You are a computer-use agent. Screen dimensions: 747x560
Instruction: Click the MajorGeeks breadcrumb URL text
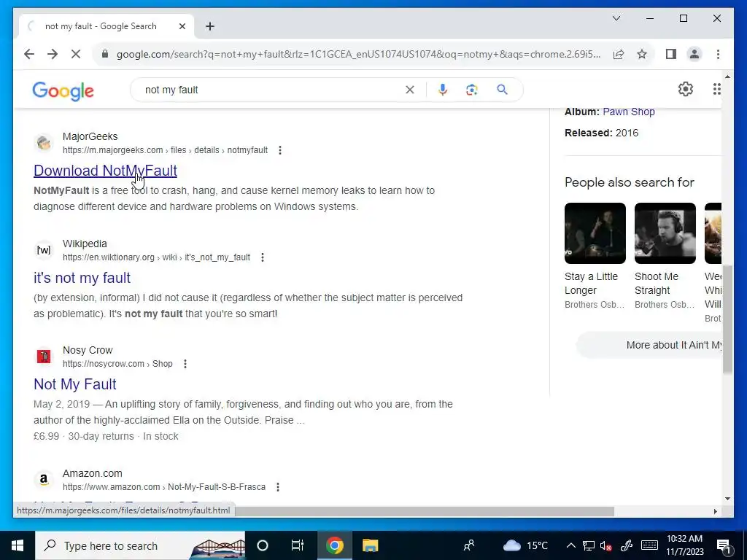[x=165, y=150]
